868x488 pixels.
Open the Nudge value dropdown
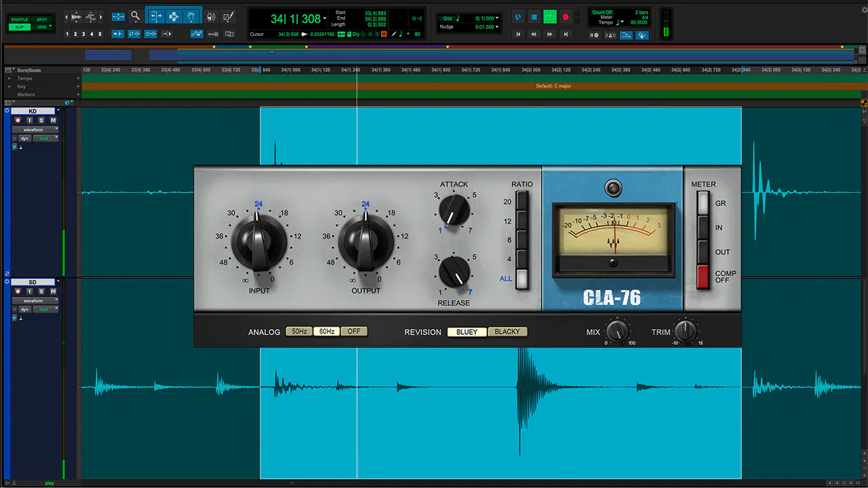coord(497,27)
